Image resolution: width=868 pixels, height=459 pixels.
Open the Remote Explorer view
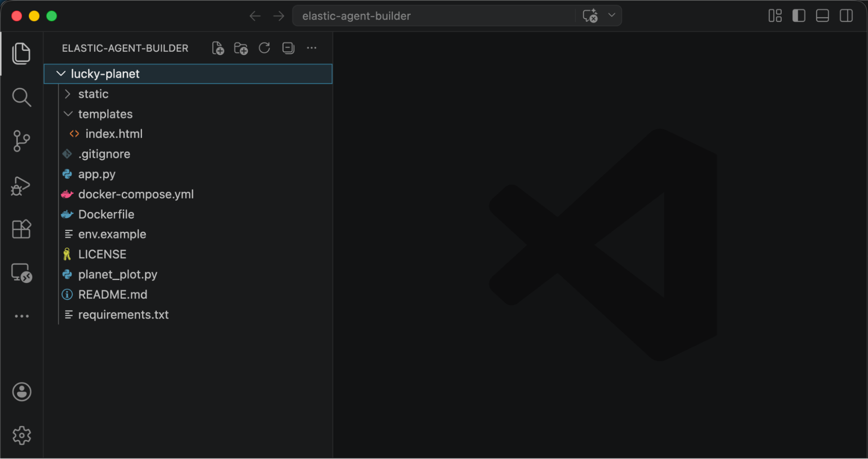pos(21,273)
